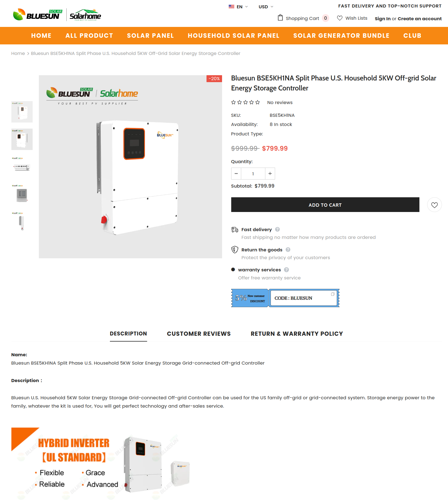
Task: Click the star rating to review
Action: coord(245,102)
